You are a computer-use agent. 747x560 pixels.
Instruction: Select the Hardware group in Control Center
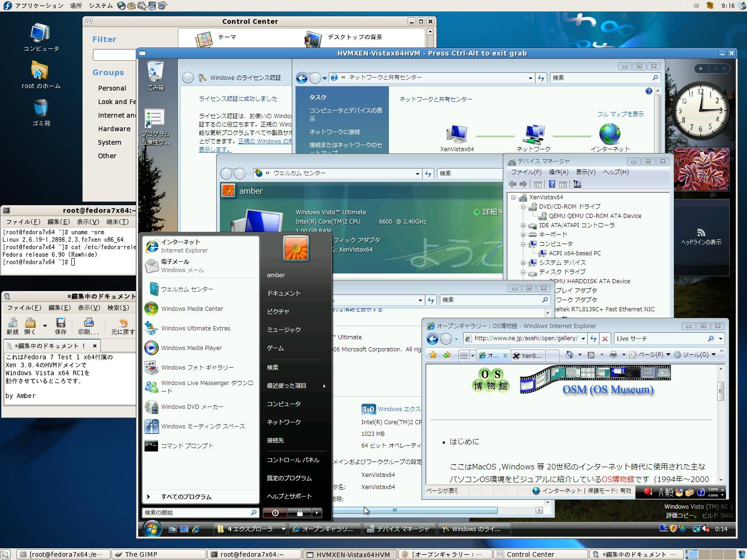pyautogui.click(x=114, y=129)
